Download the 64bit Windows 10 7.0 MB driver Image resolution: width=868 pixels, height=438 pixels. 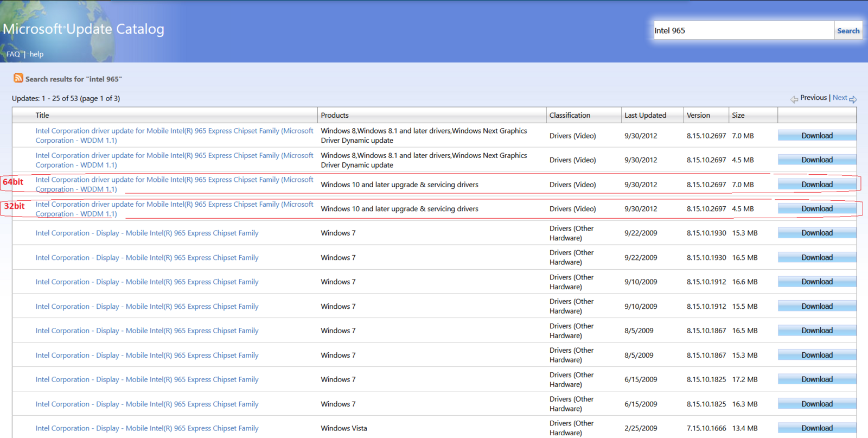pyautogui.click(x=817, y=185)
